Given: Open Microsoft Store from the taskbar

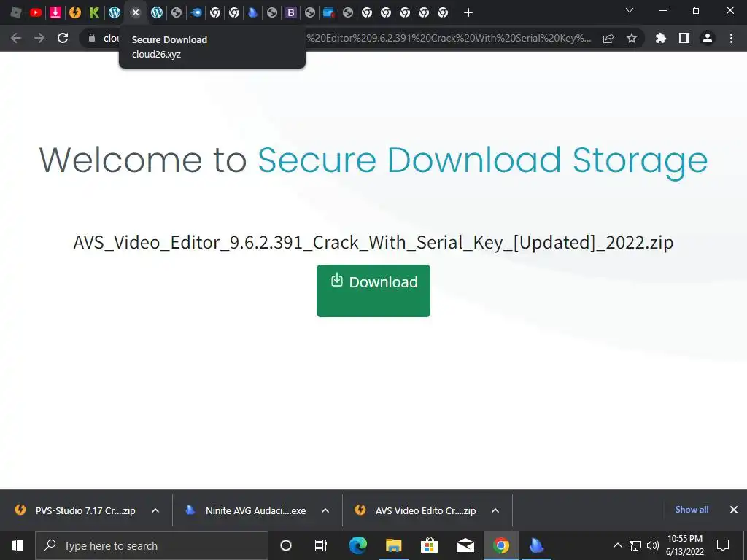Looking at the screenshot, I should tap(429, 545).
